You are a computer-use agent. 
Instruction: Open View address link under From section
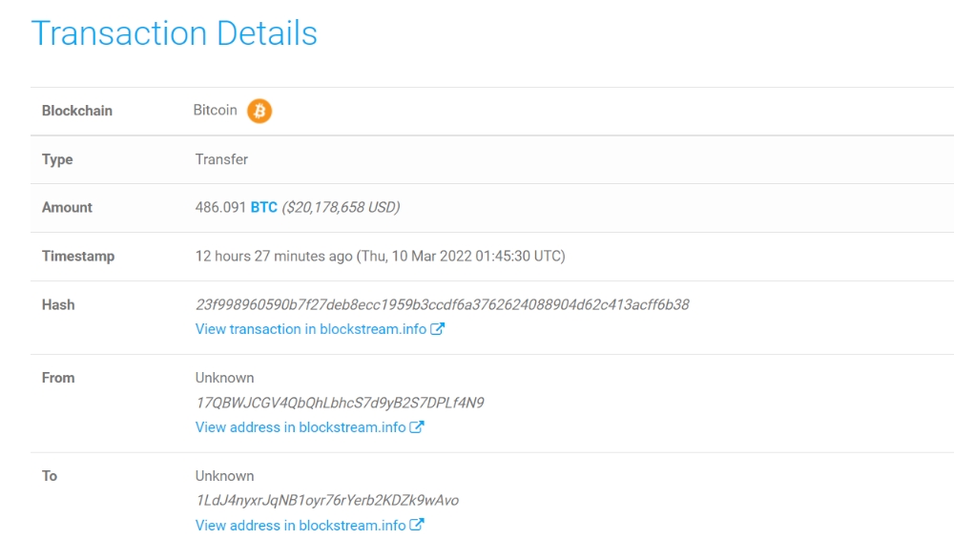click(x=301, y=427)
